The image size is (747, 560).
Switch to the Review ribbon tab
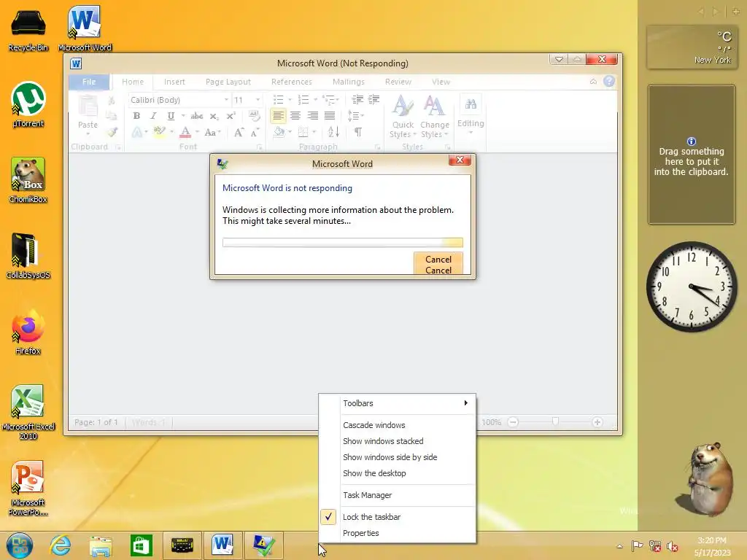click(x=398, y=82)
